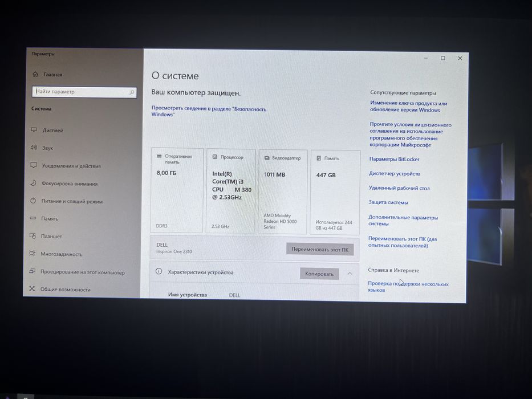
Task: Open Изменение ключа продукта link
Action: 408,106
